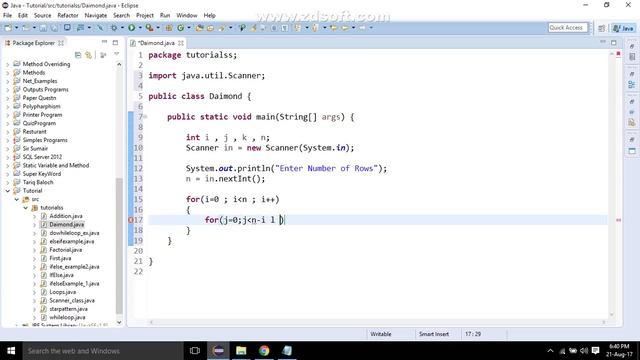Screen dimensions: 640x360
Task: Open the Window menu
Action: pyautogui.click(x=187, y=16)
